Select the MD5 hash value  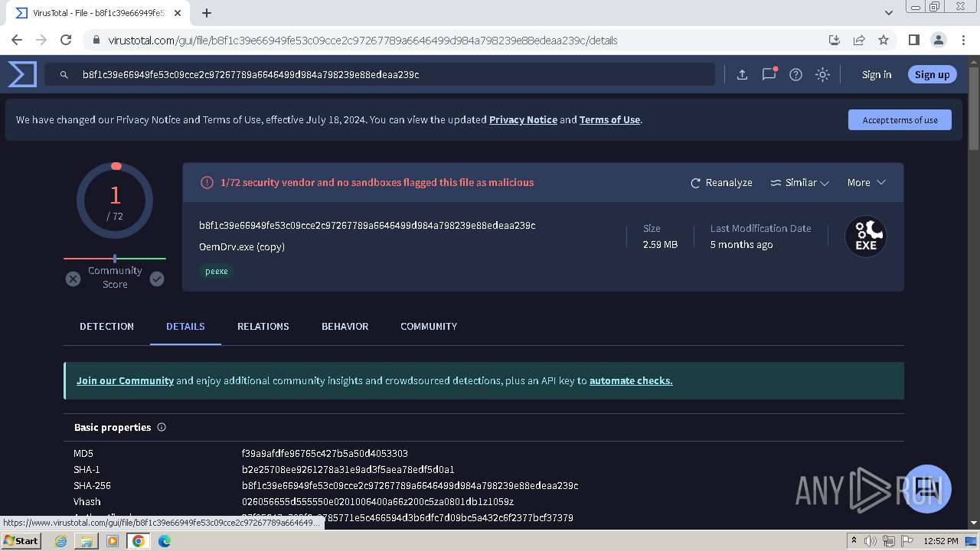[325, 453]
